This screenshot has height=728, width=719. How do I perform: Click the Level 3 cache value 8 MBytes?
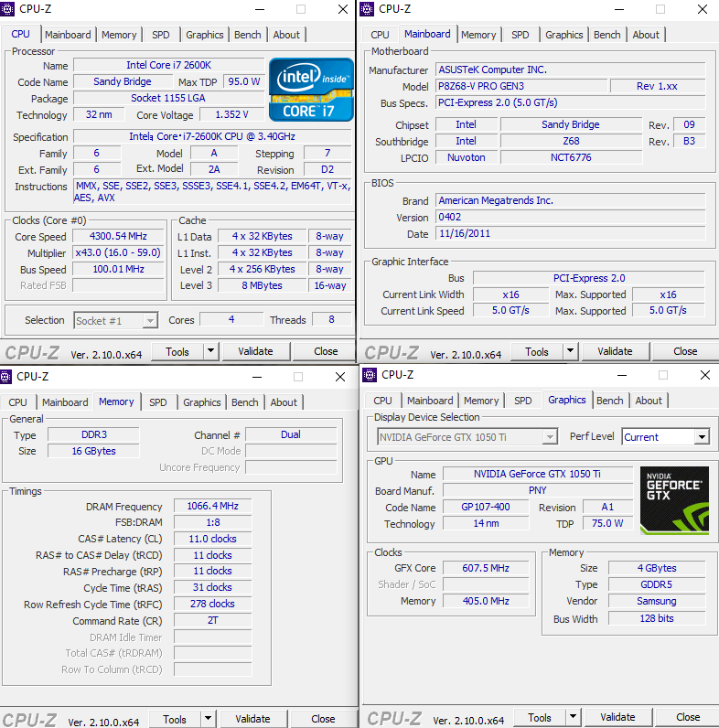coord(262,285)
